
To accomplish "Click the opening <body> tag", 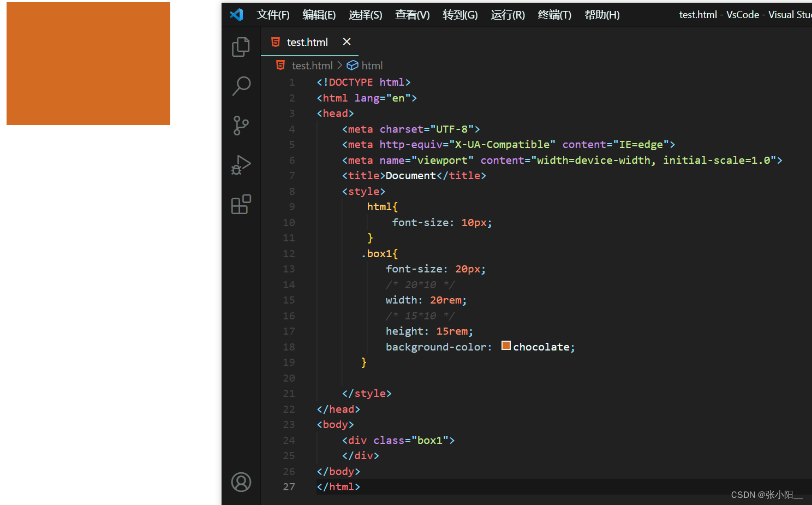I will pyautogui.click(x=335, y=424).
